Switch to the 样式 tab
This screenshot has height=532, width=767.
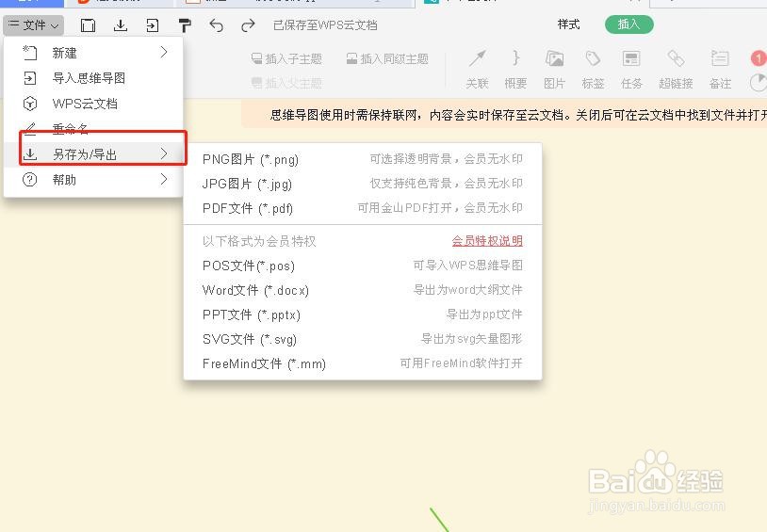[568, 24]
